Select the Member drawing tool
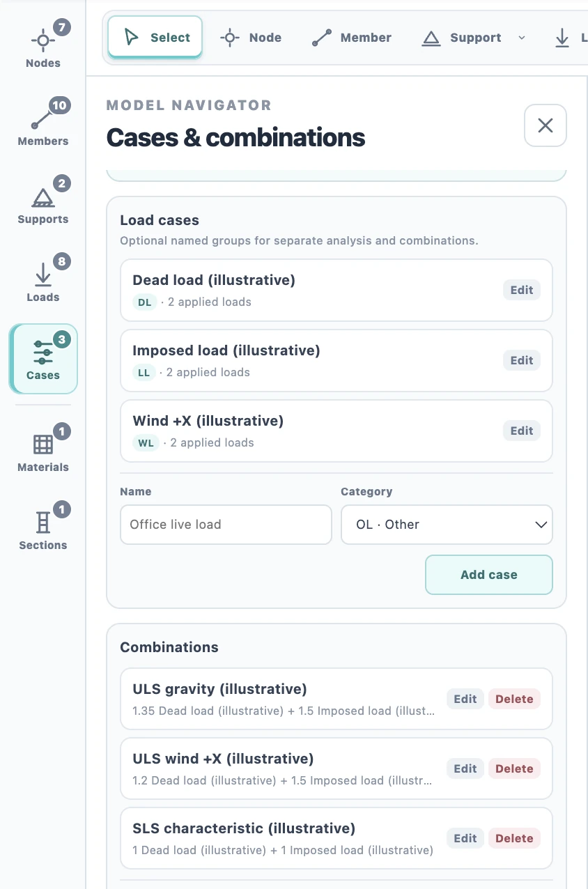Screen dimensions: 588x889 (x=352, y=38)
